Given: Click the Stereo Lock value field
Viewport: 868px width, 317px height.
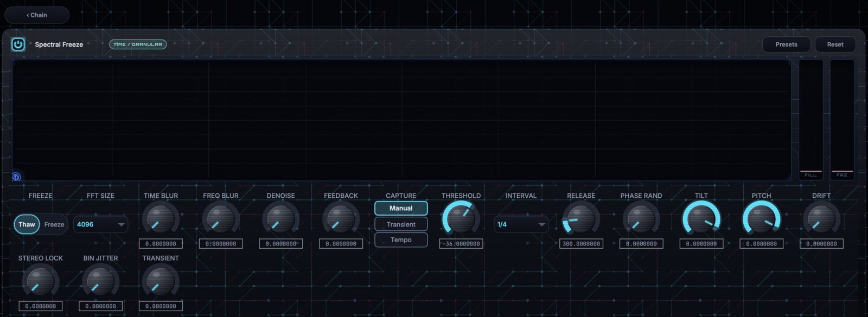Looking at the screenshot, I should (41, 306).
